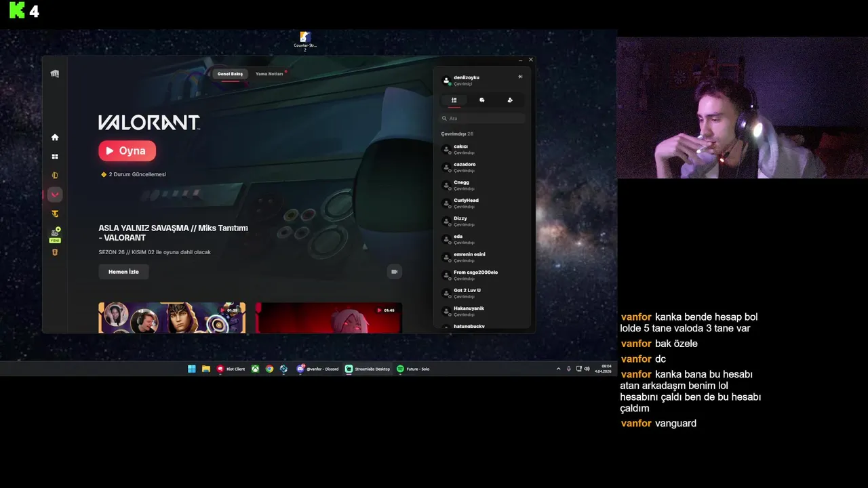Click the Oyna play button
The image size is (868, 488).
[127, 150]
